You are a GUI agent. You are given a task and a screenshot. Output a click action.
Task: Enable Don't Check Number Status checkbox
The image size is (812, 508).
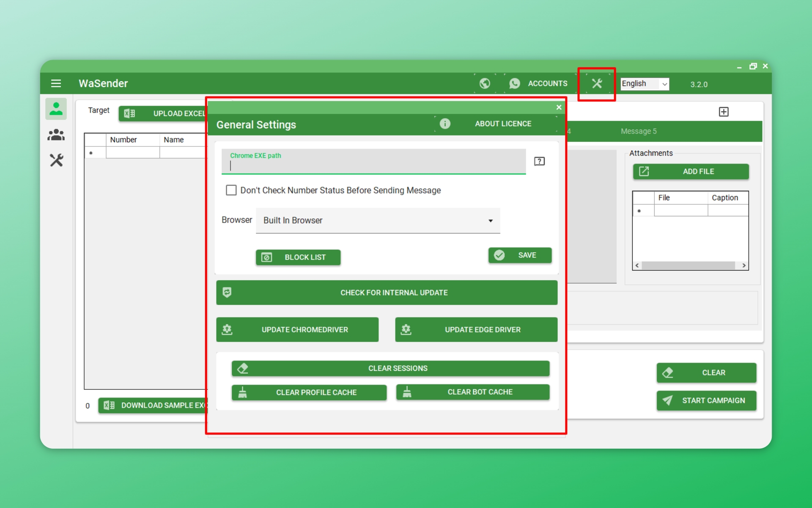click(231, 190)
